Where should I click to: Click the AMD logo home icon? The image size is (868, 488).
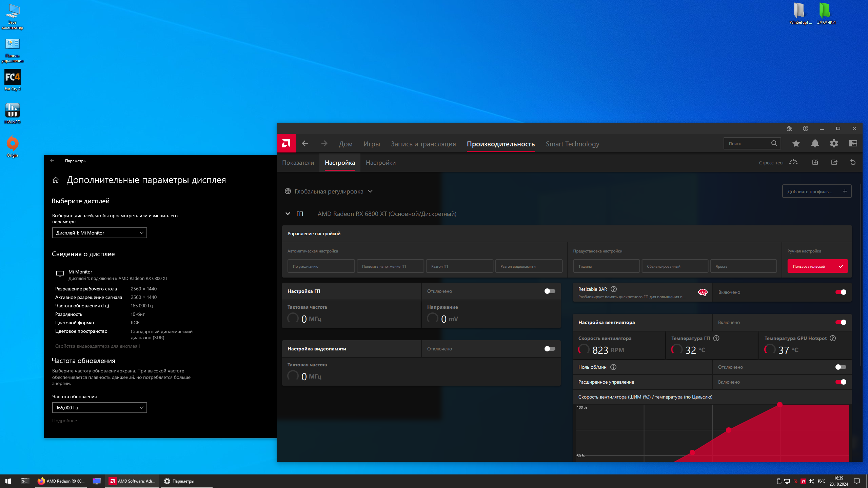286,143
